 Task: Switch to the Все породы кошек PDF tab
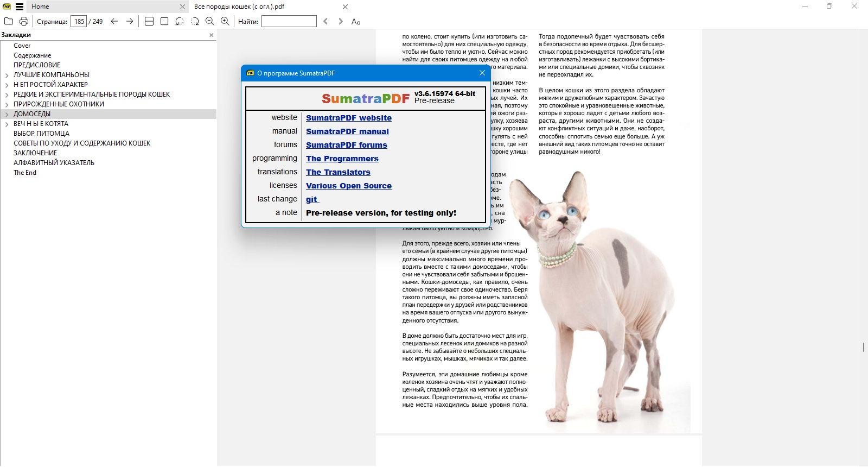pos(239,7)
